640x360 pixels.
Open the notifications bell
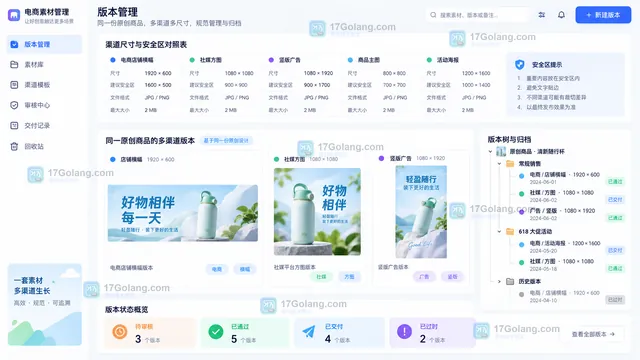562,15
